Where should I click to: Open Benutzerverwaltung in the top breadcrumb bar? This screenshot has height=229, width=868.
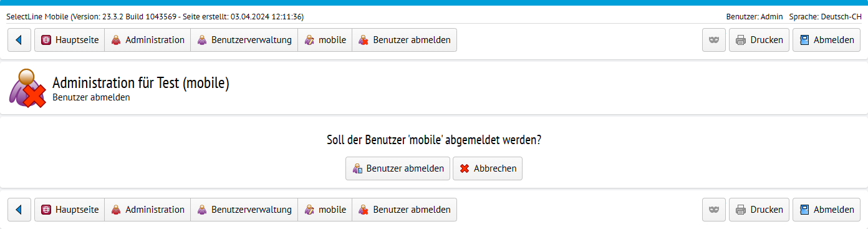point(244,40)
